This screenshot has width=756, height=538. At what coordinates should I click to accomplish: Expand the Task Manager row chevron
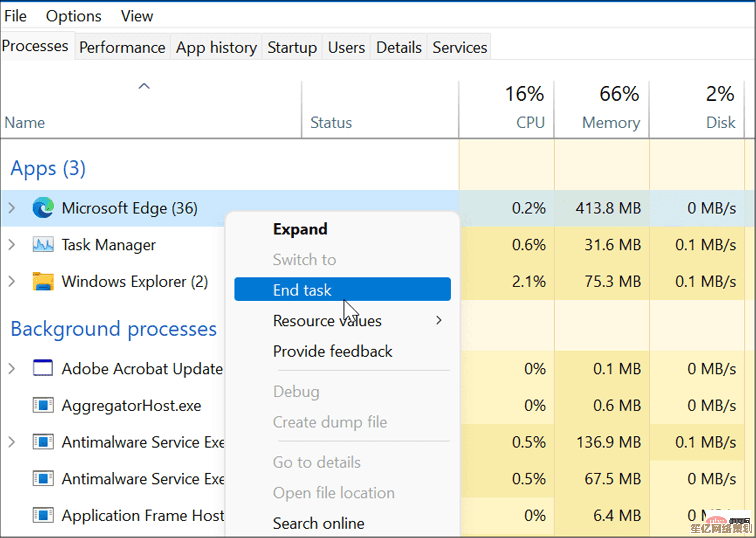[x=12, y=245]
